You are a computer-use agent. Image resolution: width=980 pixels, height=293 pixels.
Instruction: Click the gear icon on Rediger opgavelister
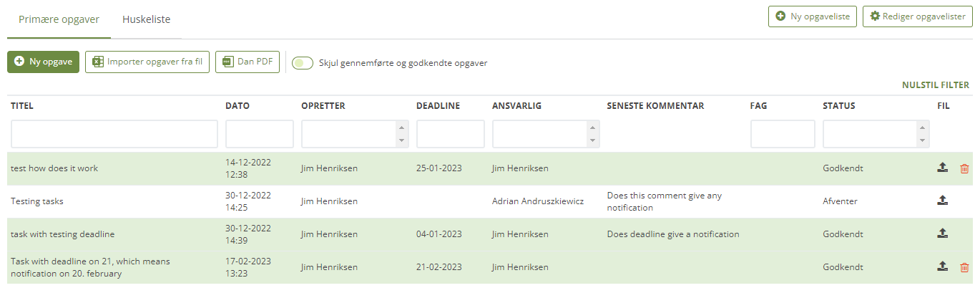click(x=874, y=16)
